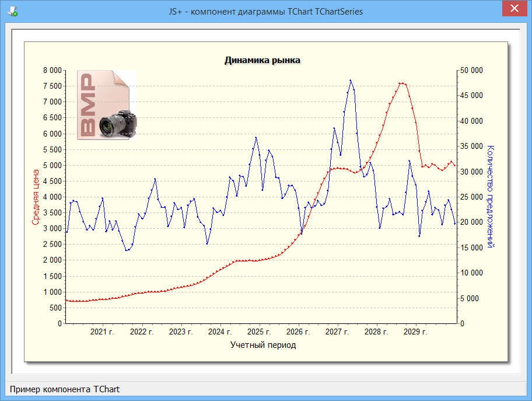Click the highest peak of the red series
This screenshot has width=532, height=401.
coord(402,83)
